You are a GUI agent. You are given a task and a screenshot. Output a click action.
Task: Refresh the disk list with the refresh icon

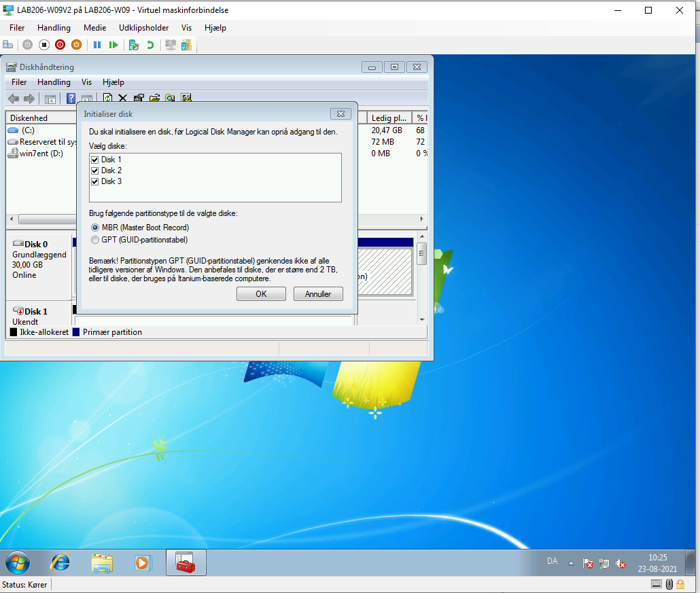107,98
